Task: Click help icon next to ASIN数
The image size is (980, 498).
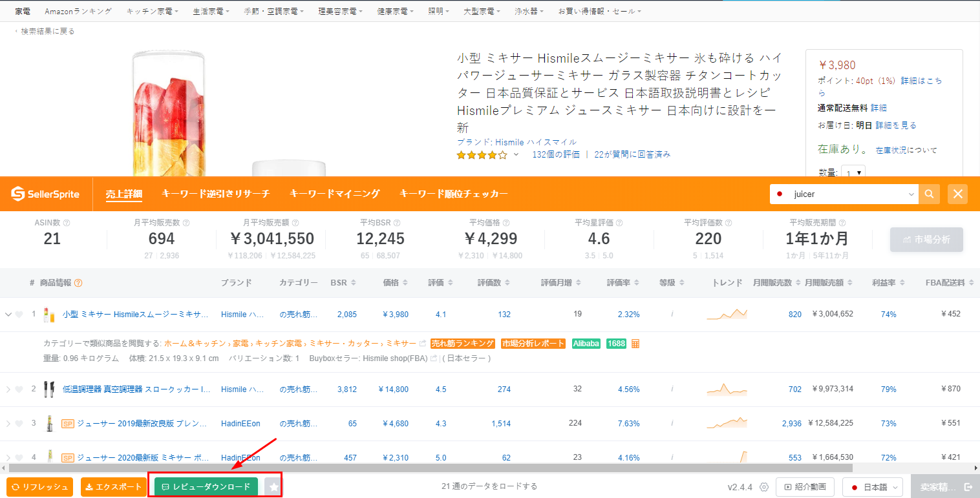Action: [67, 223]
